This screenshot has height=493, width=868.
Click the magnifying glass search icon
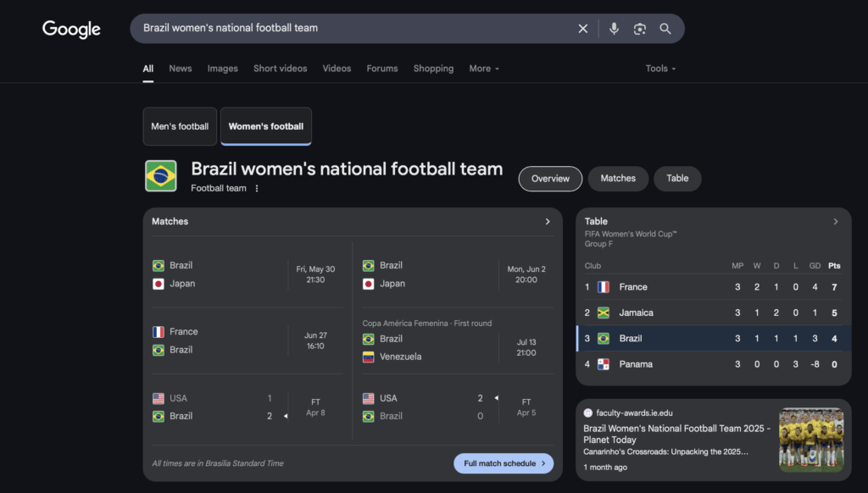[x=665, y=29]
